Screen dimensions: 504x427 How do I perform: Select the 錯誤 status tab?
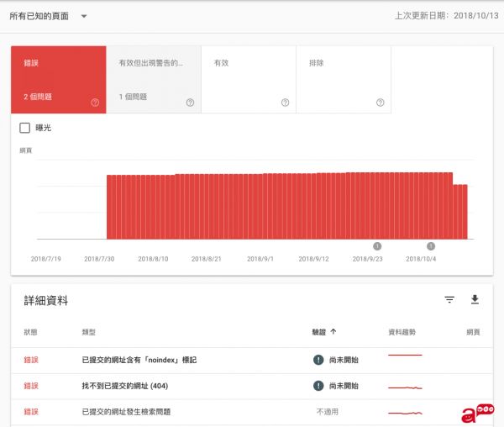coord(59,79)
